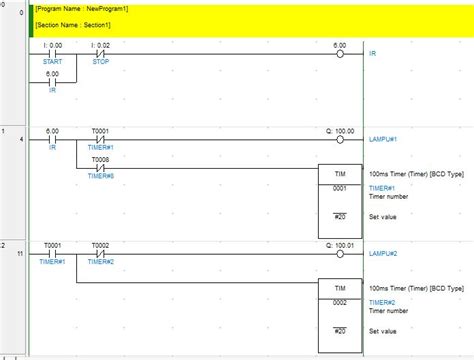The height and width of the screenshot is (360, 474).
Task: Click the T0001 TIMER#1 contact in rung 2
Action: click(52, 254)
